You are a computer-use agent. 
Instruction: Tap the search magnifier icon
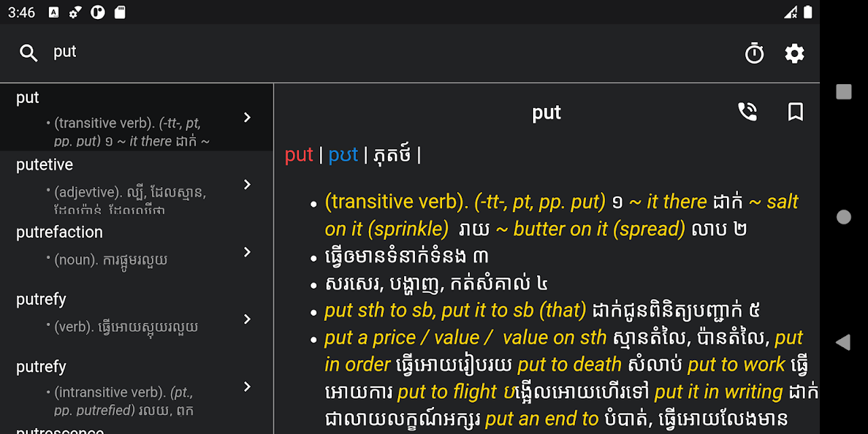click(x=28, y=53)
